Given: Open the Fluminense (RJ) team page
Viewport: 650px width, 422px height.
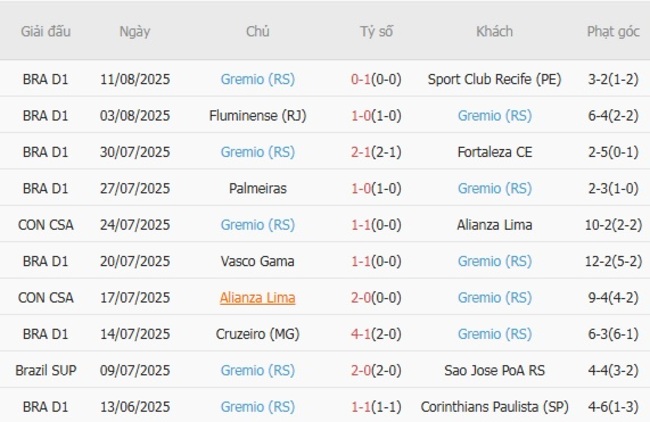Looking at the screenshot, I should point(257,115).
